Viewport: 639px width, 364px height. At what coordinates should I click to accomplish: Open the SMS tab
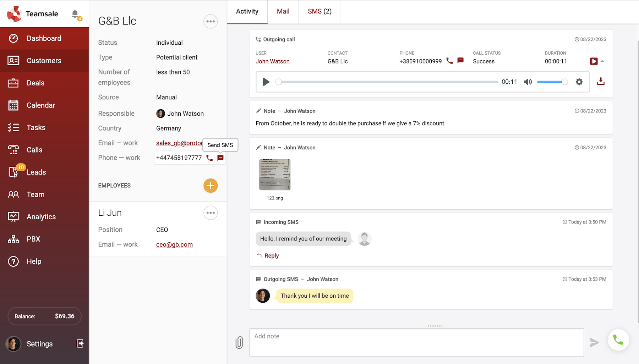point(319,11)
